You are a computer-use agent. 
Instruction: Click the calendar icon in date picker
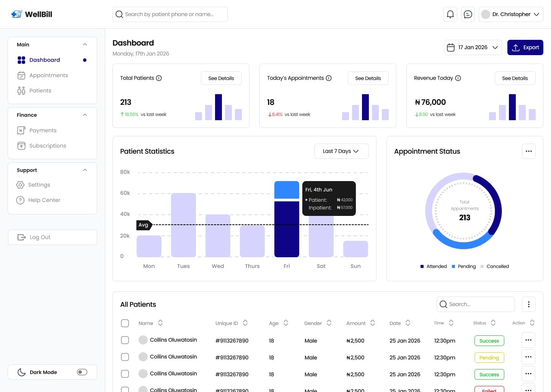[451, 47]
